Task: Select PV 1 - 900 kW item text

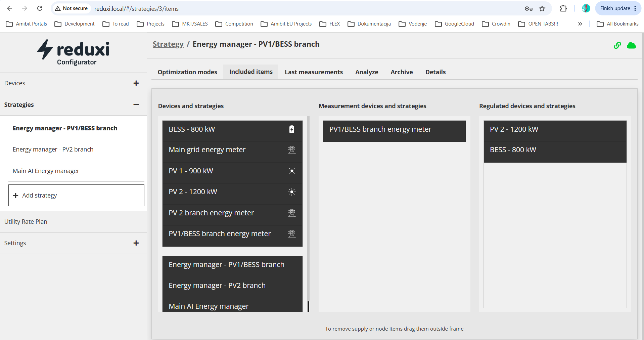Action: click(191, 171)
